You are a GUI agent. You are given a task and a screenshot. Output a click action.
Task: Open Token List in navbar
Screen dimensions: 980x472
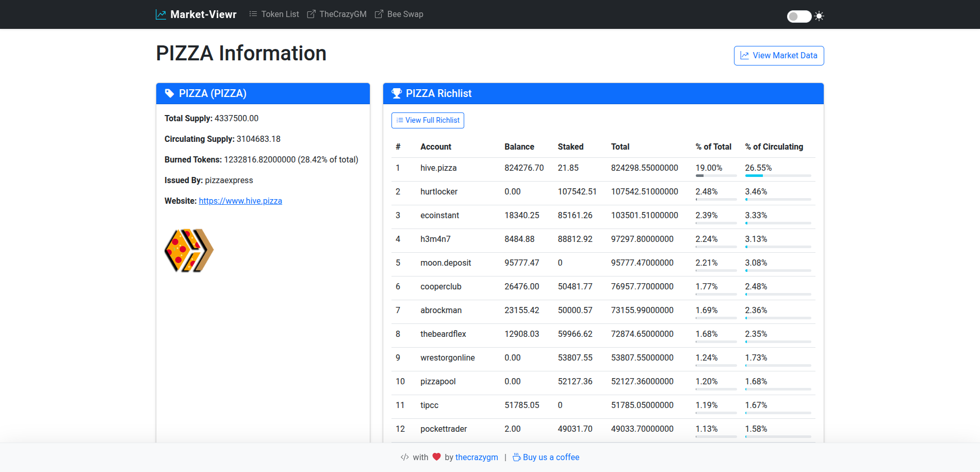(274, 14)
